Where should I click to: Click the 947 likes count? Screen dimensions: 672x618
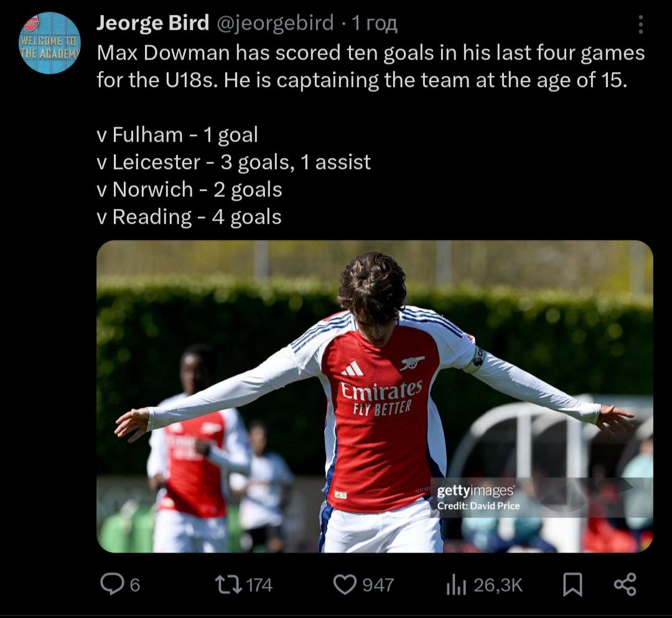pyautogui.click(x=378, y=585)
